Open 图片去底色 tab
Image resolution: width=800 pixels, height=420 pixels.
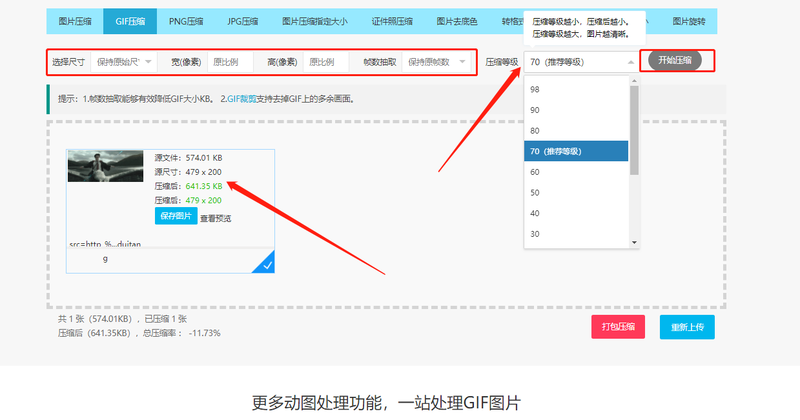457,21
